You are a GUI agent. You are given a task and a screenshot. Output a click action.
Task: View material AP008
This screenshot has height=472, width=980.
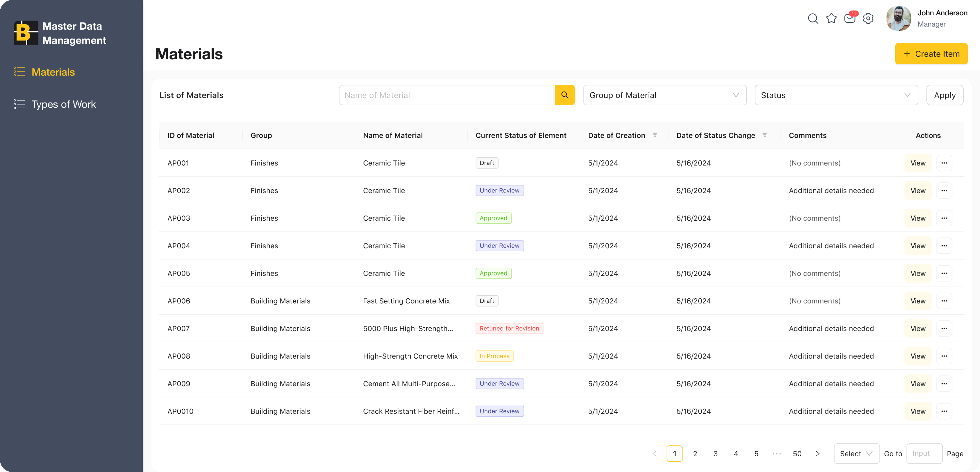point(918,356)
